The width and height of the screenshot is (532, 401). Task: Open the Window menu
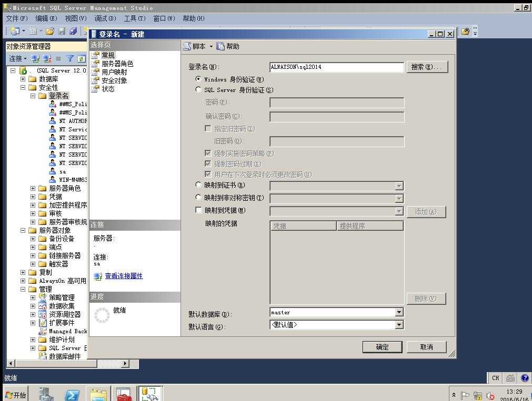pyautogui.click(x=164, y=18)
